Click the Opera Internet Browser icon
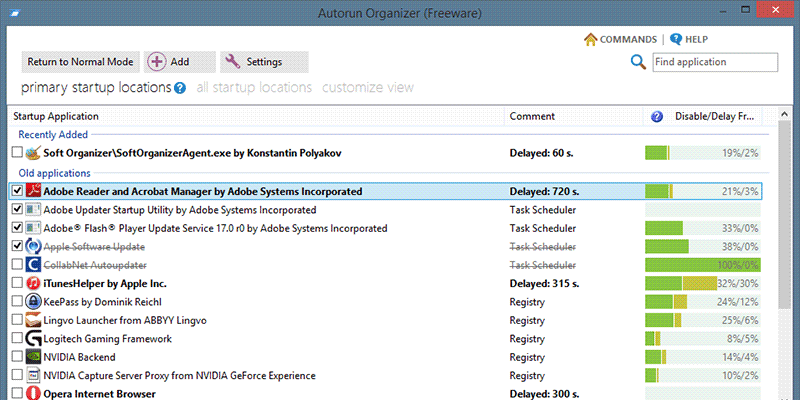 [32, 394]
